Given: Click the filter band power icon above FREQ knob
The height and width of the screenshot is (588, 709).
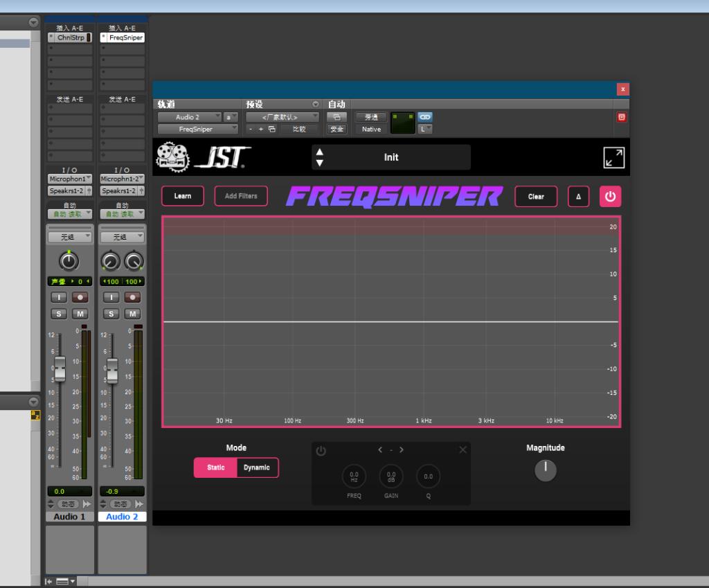Looking at the screenshot, I should [321, 450].
